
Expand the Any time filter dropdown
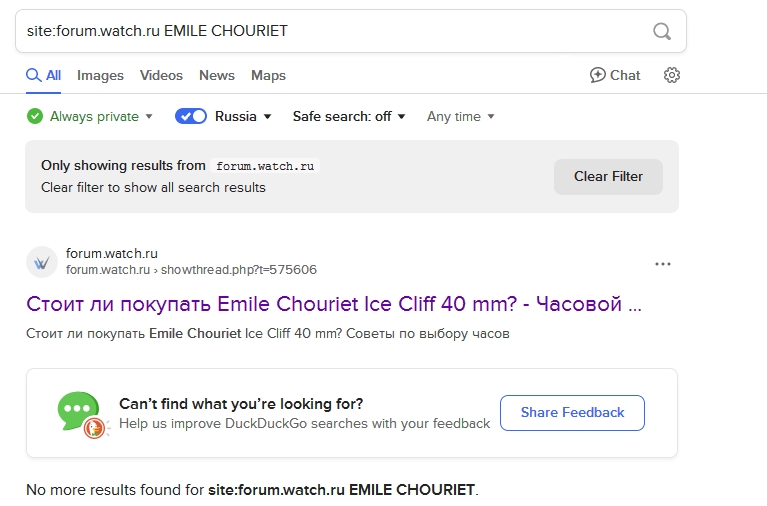pos(461,116)
